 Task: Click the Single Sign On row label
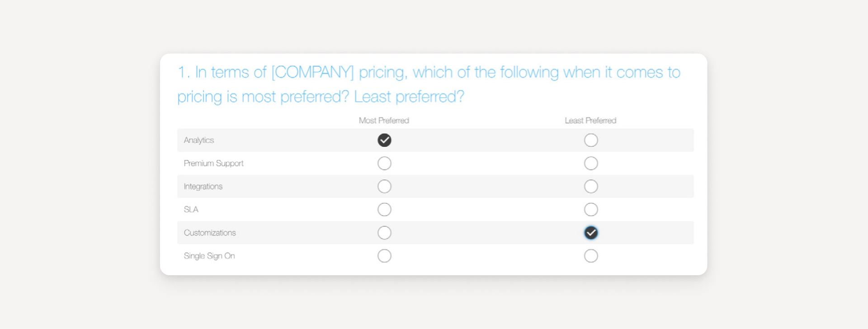(209, 255)
